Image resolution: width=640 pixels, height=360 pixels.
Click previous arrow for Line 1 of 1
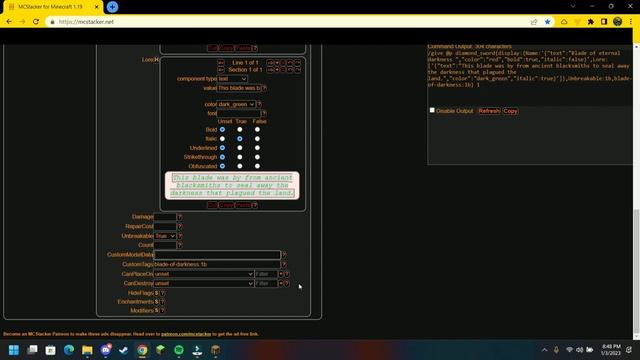click(x=221, y=63)
